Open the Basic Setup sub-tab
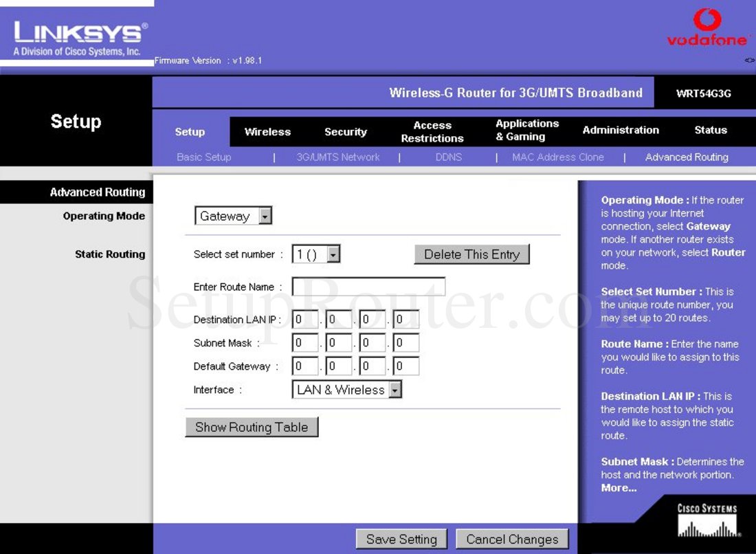Screen dimensions: 756x554 203,157
